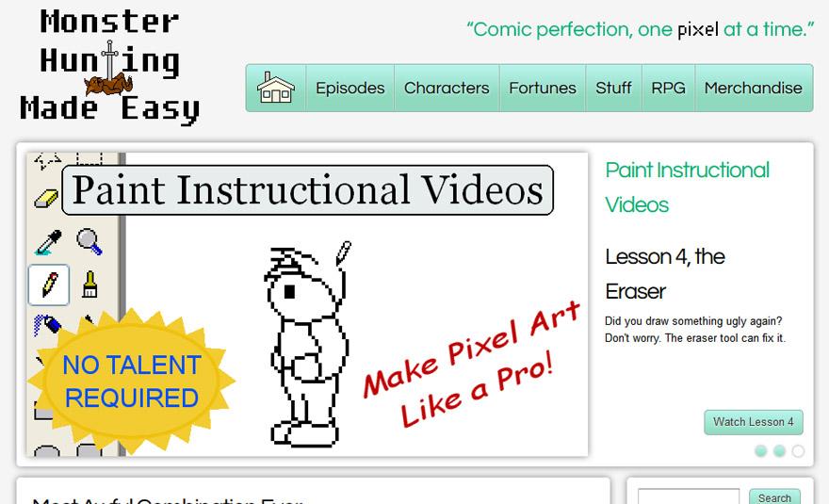829x504 pixels.
Task: Click the eraser tool icon in banner
Action: click(x=46, y=199)
